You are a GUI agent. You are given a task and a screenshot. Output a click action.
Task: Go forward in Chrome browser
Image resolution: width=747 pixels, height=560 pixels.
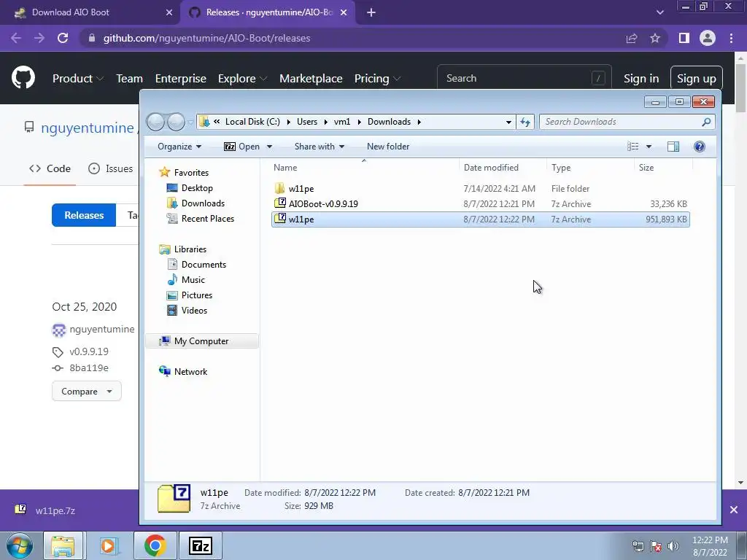[39, 38]
